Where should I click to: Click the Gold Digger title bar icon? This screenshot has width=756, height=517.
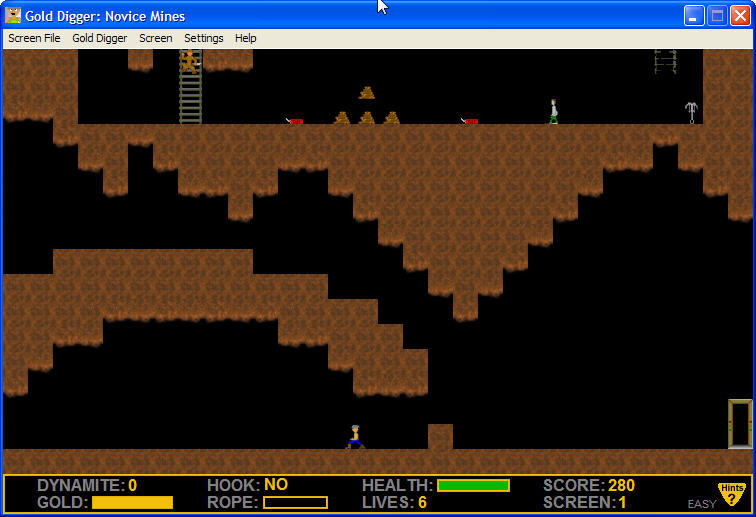coord(13,16)
